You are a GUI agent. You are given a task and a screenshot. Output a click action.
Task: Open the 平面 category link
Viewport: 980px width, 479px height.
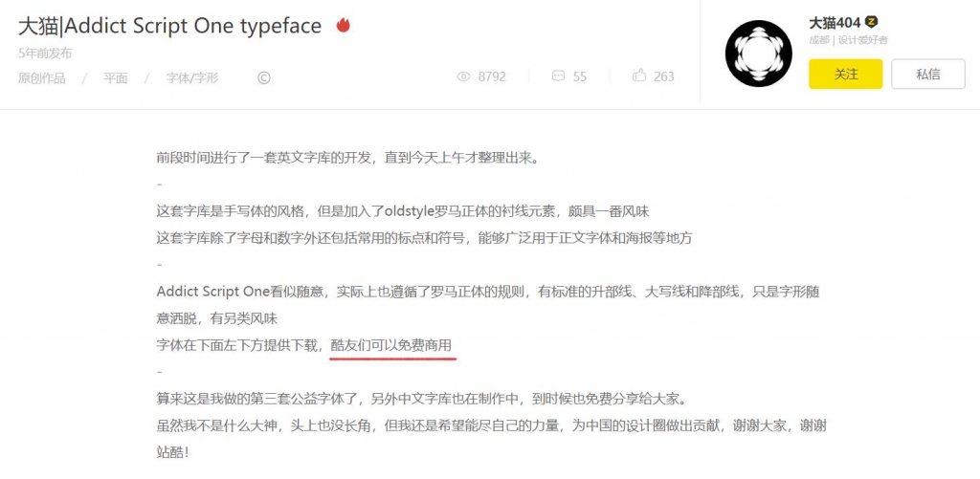point(116,78)
